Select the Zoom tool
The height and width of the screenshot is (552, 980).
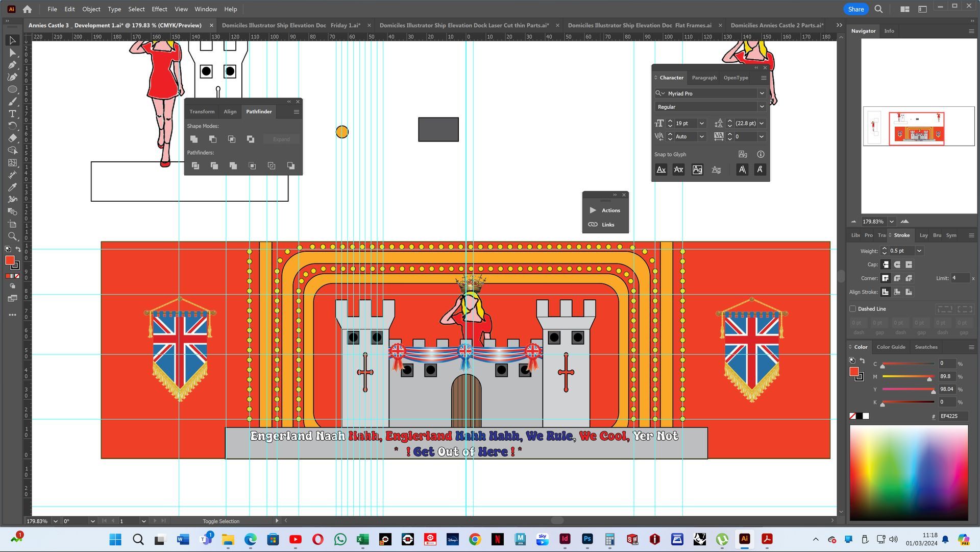point(12,236)
